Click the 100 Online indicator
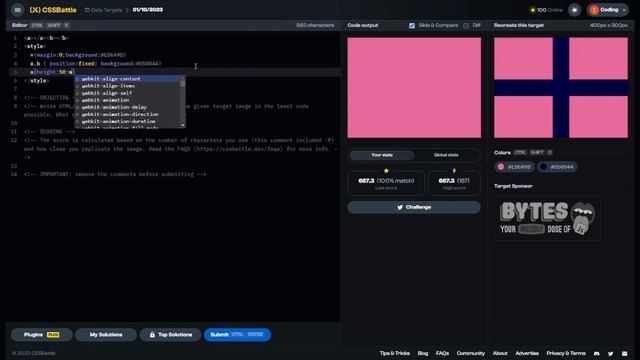This screenshot has height=360, width=640. (546, 10)
